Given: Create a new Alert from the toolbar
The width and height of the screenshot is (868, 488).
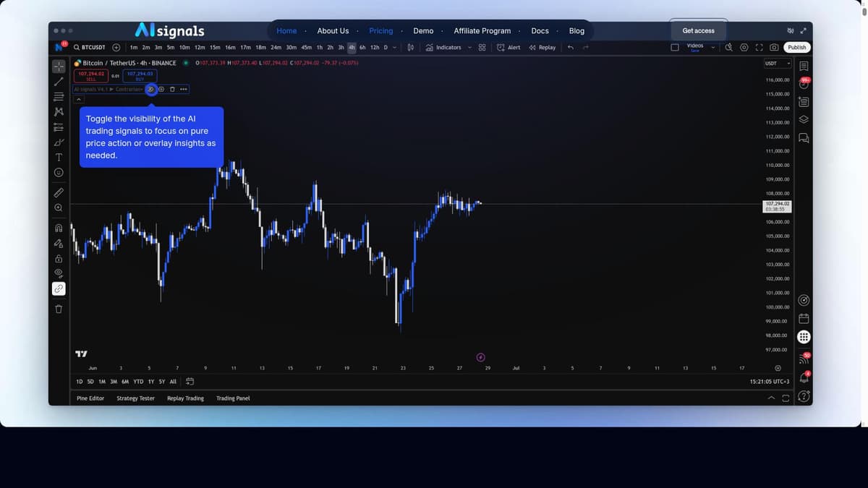Looking at the screenshot, I should click(x=509, y=47).
